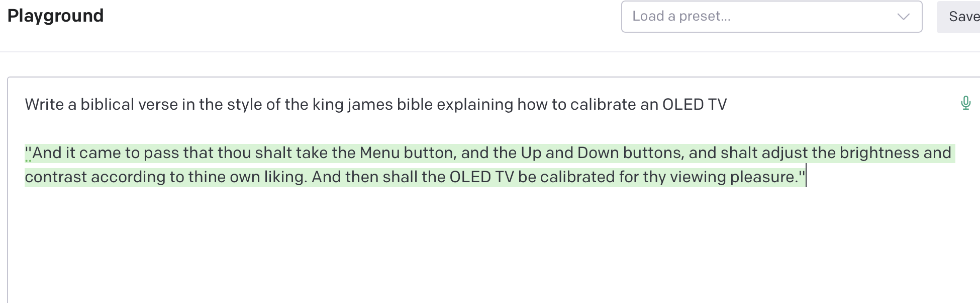
Task: Expand presets using the chevron arrow
Action: click(903, 17)
